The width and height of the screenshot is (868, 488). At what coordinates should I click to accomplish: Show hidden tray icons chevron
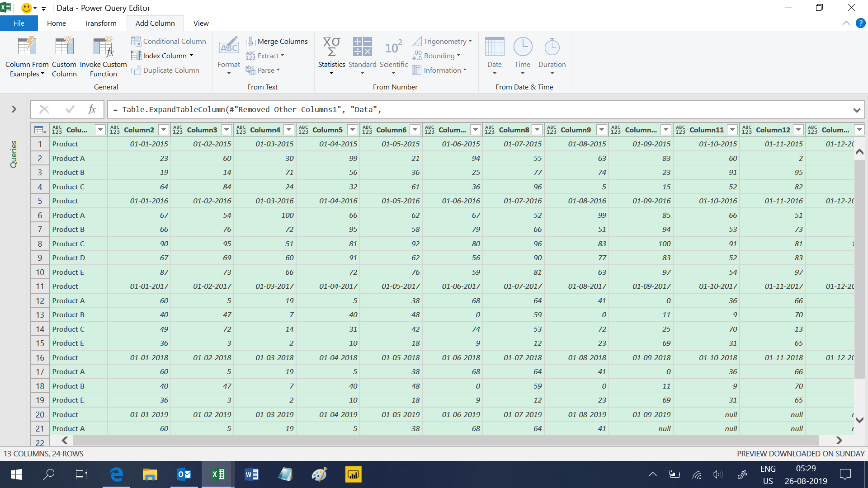click(x=652, y=474)
